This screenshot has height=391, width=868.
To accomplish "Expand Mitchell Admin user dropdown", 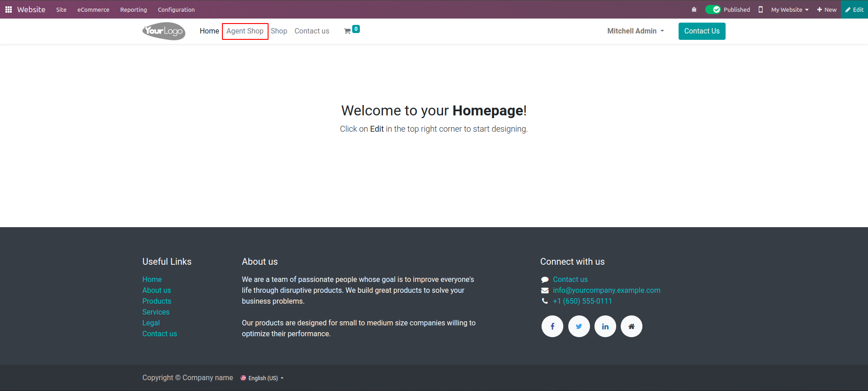I will point(636,31).
